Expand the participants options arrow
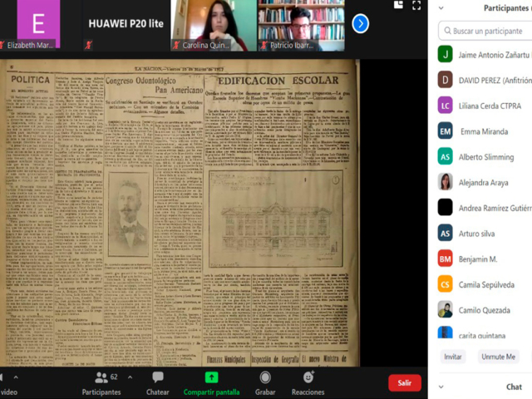The height and width of the screenshot is (399, 532). (130, 377)
